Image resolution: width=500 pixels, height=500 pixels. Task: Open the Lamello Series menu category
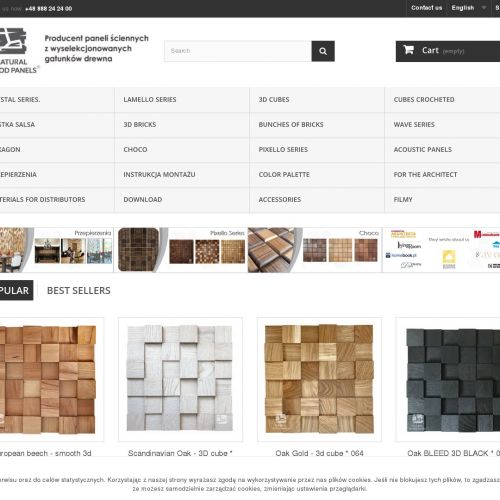[x=182, y=100]
